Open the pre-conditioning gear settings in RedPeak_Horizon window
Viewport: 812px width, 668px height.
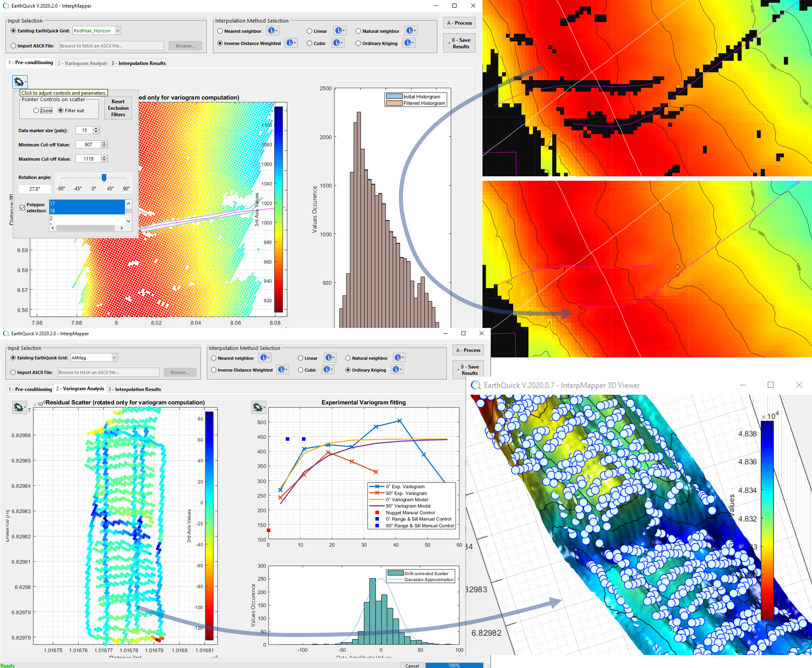(20, 82)
